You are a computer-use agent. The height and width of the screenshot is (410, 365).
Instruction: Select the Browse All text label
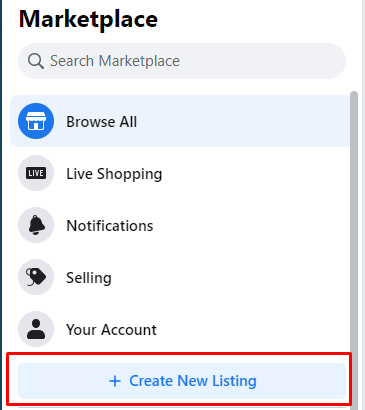[x=102, y=122]
